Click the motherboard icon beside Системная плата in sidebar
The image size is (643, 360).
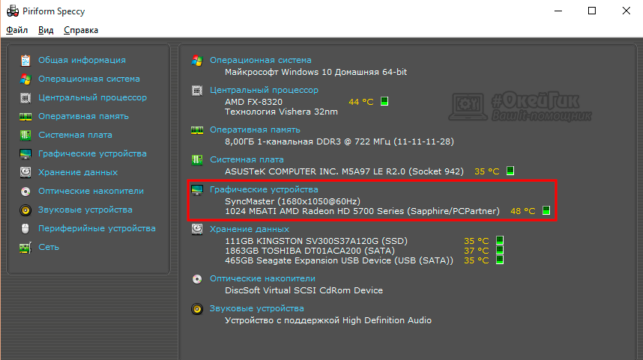tap(25, 135)
